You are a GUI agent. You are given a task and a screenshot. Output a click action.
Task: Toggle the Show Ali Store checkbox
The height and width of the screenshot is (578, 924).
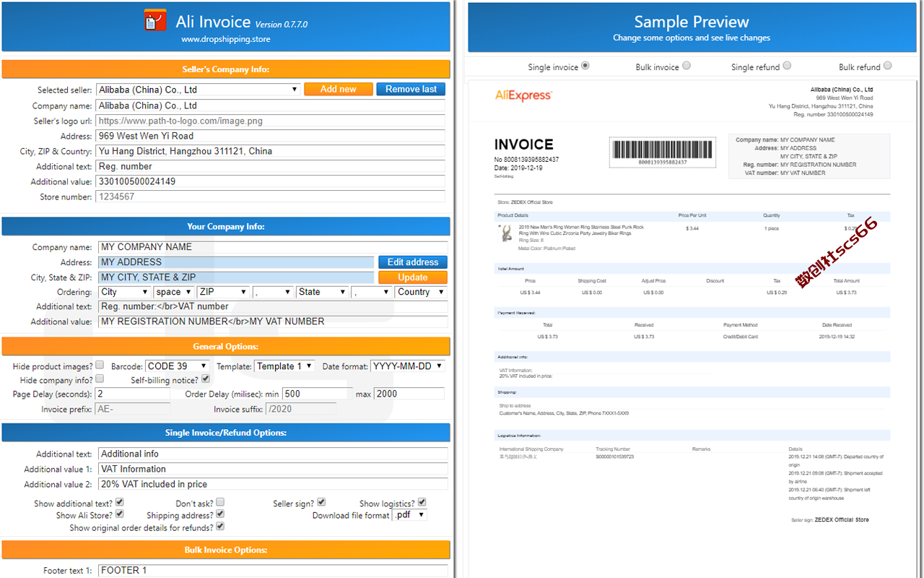pyautogui.click(x=120, y=514)
